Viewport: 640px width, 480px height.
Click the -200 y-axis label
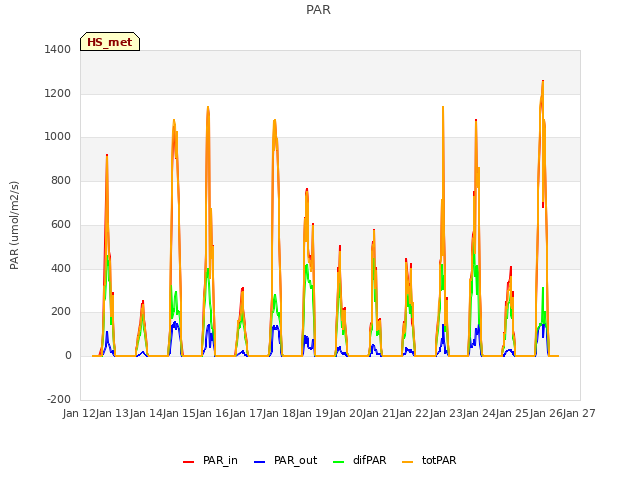[x=59, y=399]
